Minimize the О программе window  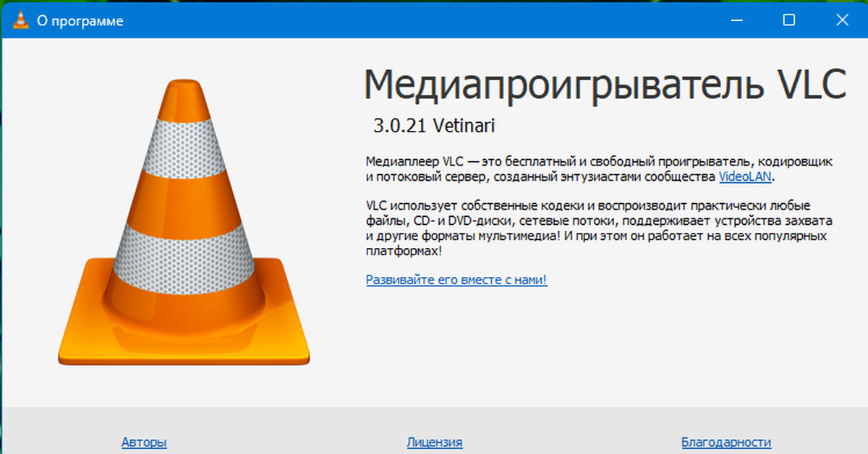[x=736, y=21]
